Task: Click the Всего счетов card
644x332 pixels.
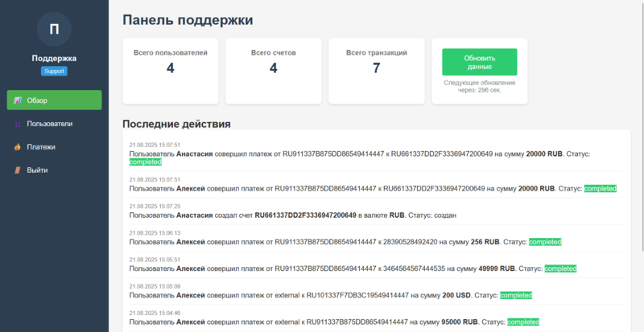Action: (274, 71)
